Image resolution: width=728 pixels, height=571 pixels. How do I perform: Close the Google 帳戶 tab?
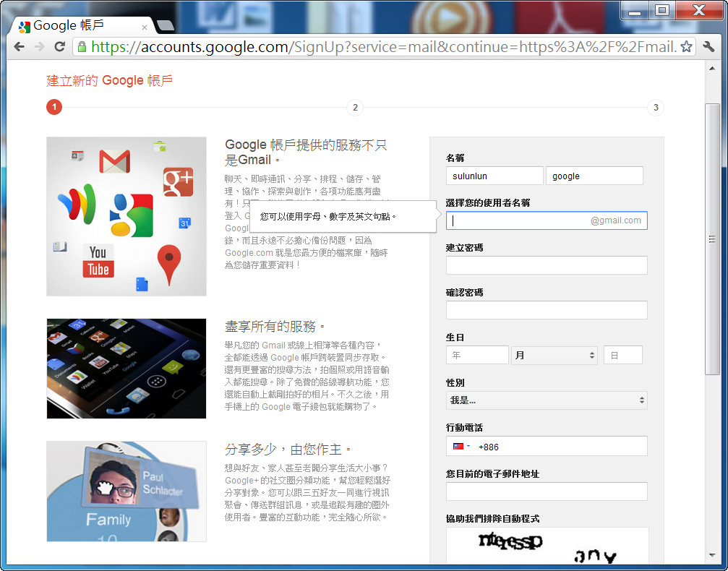[145, 27]
